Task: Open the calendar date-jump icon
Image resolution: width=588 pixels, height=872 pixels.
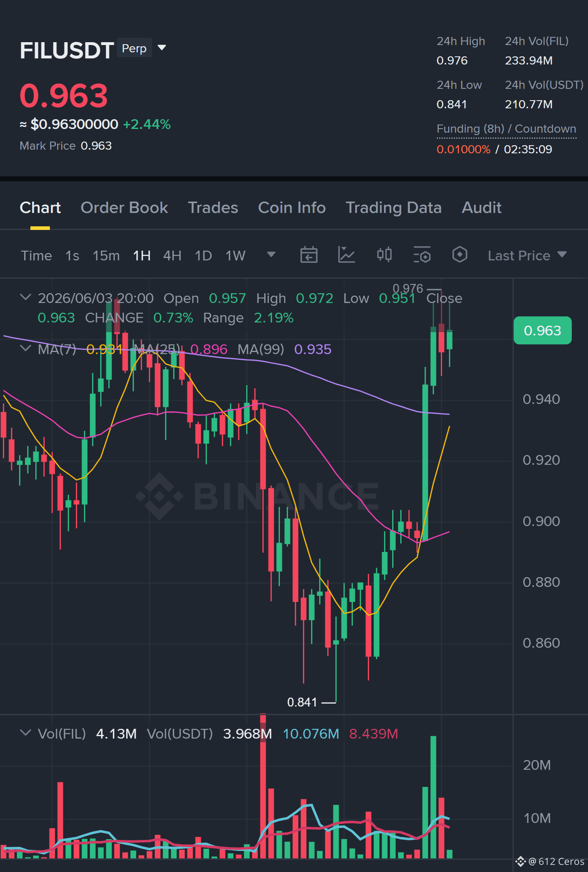Action: point(309,255)
